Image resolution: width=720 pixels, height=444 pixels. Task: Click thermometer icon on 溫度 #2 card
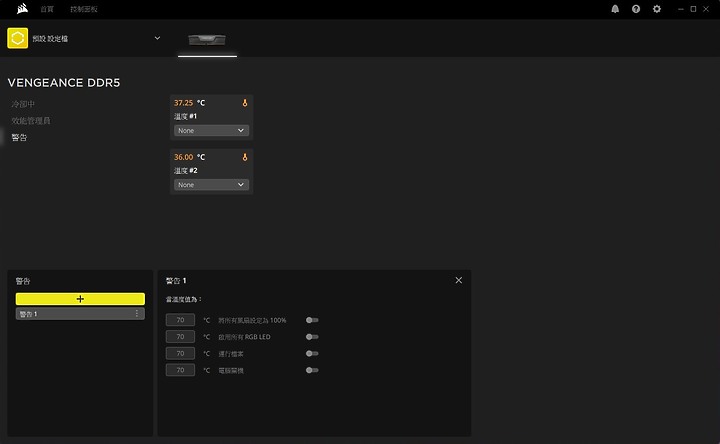(245, 157)
